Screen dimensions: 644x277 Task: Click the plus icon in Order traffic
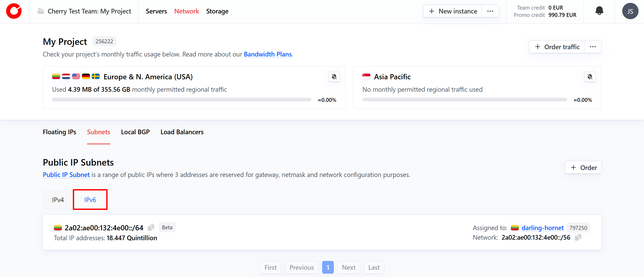click(538, 47)
